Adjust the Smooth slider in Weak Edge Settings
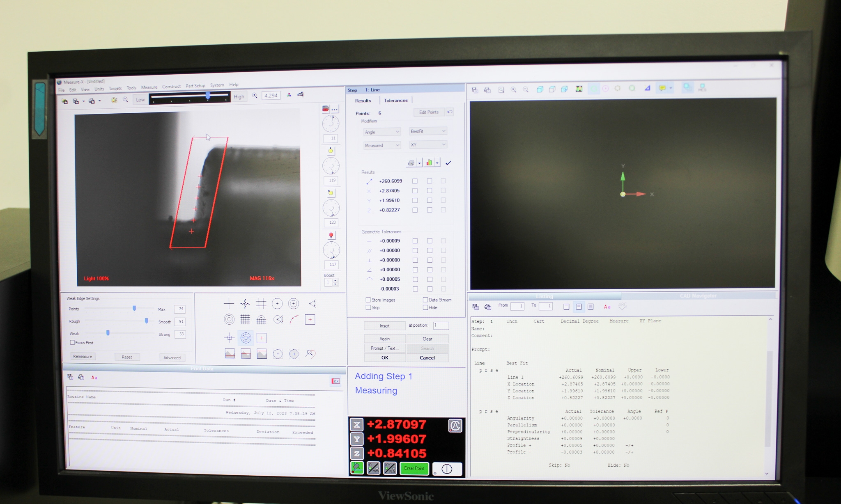This screenshot has width=841, height=504. click(x=146, y=321)
